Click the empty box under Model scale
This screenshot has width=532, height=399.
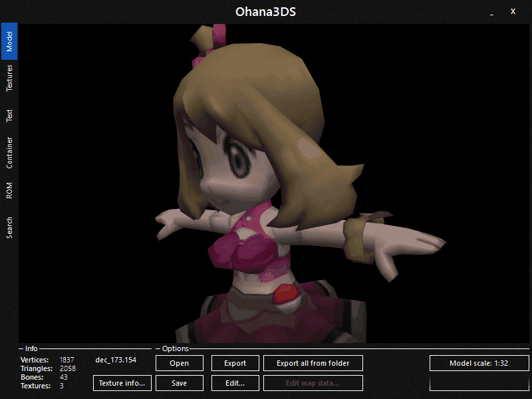(x=479, y=383)
